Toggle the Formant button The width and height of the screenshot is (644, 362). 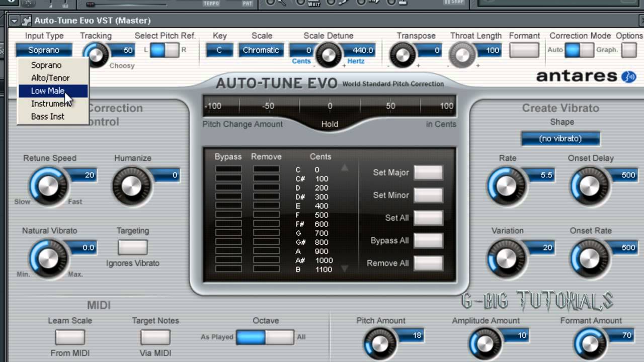coord(524,50)
